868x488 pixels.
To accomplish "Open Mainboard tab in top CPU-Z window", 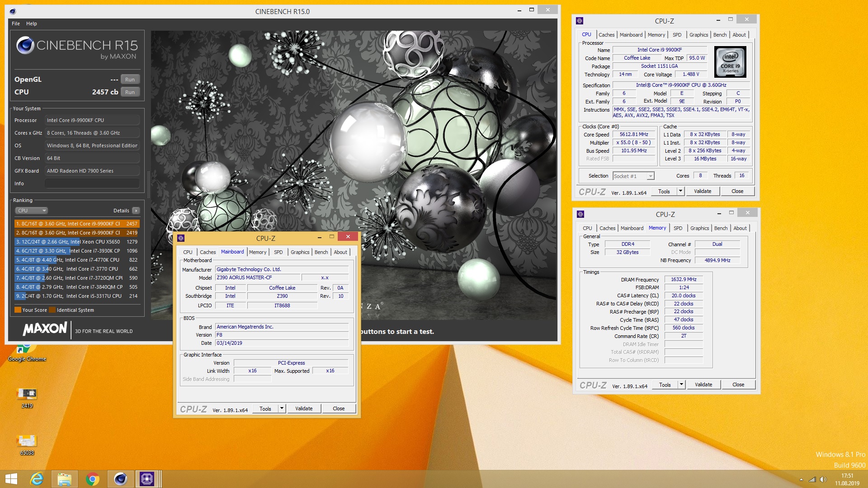I will click(631, 35).
